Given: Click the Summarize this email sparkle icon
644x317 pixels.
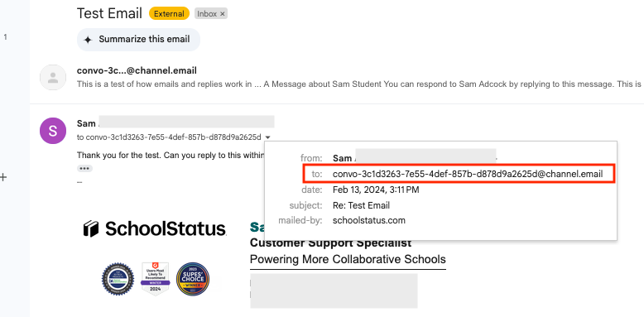Looking at the screenshot, I should tap(88, 40).
